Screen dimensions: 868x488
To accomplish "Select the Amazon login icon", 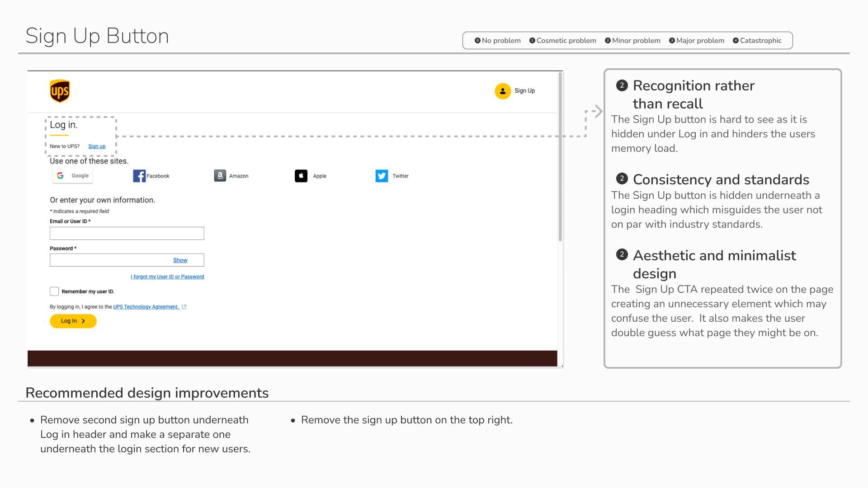I will [220, 176].
